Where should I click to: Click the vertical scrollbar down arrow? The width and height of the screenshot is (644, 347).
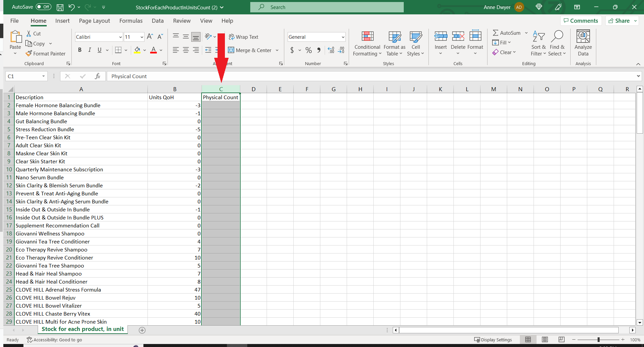[640, 322]
